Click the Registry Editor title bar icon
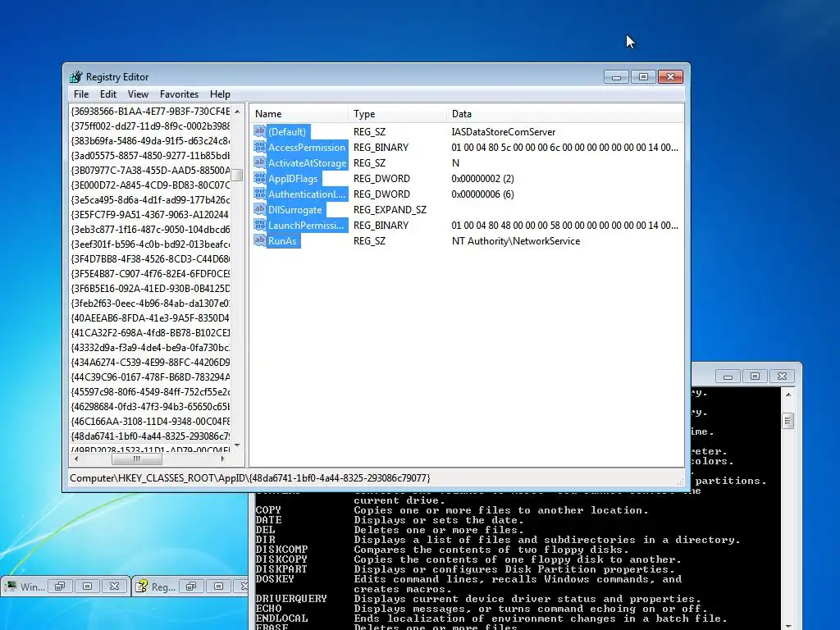Screen dimensions: 840x630 coord(76,76)
